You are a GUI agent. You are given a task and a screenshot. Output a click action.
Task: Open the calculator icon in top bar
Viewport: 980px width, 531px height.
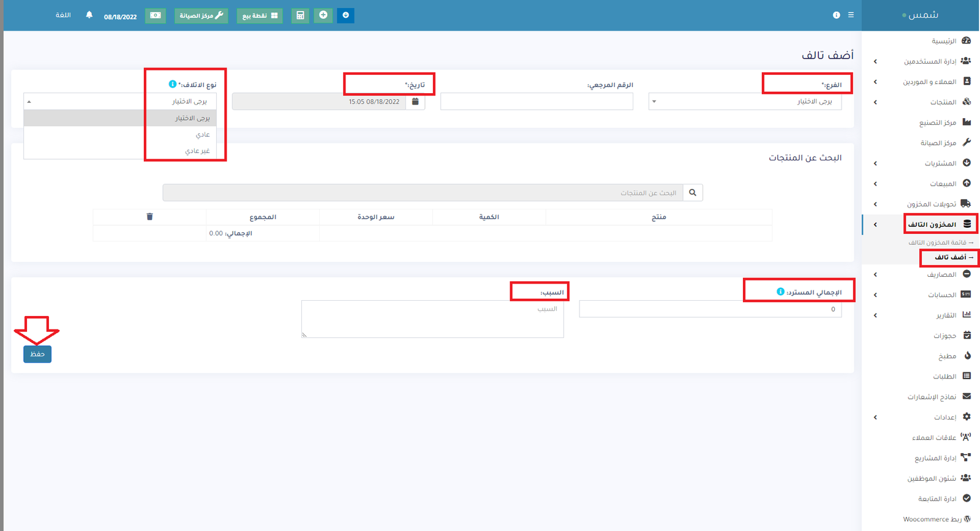[300, 15]
